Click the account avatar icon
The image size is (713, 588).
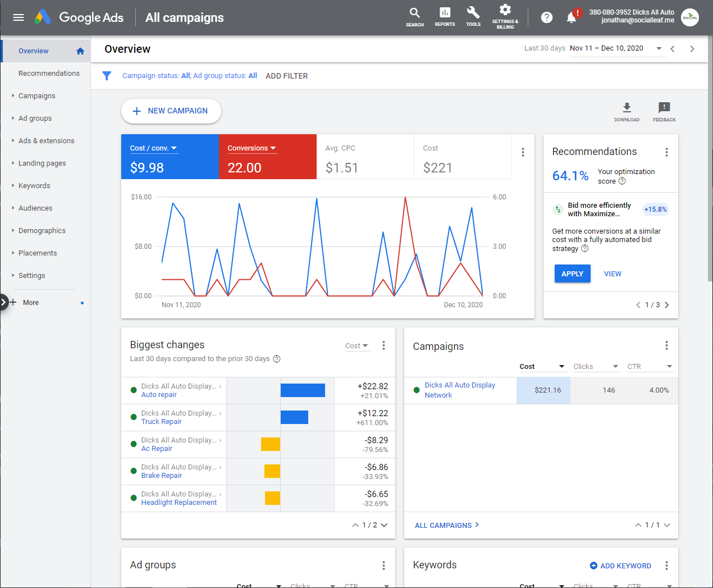tap(690, 17)
